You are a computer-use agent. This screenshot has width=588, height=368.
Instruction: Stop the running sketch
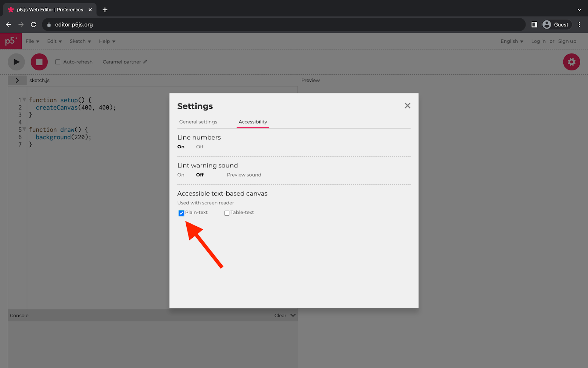(x=39, y=62)
